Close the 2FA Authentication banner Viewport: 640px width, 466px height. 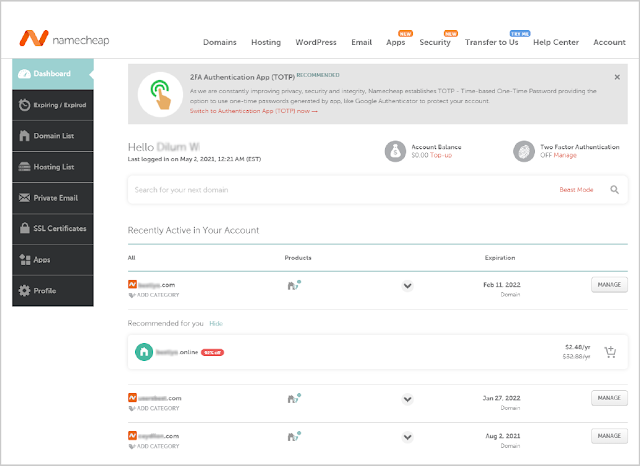(x=617, y=77)
